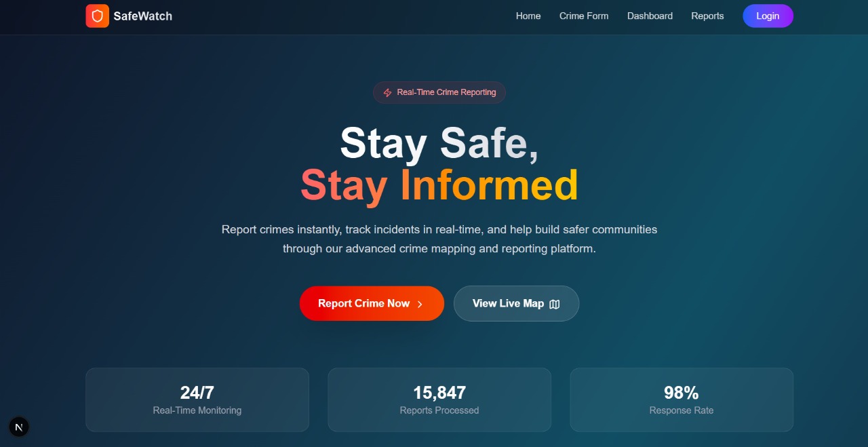
Task: Click the Login button
Action: click(768, 16)
